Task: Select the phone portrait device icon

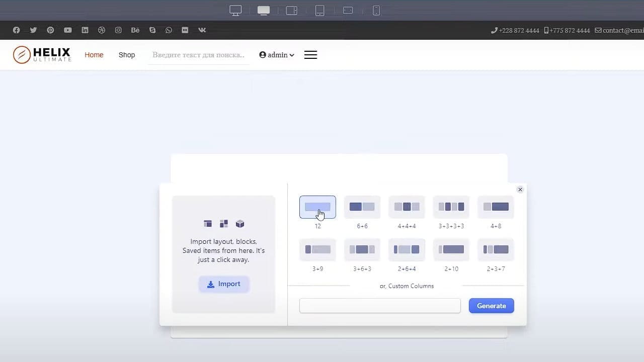Action: [x=376, y=11]
